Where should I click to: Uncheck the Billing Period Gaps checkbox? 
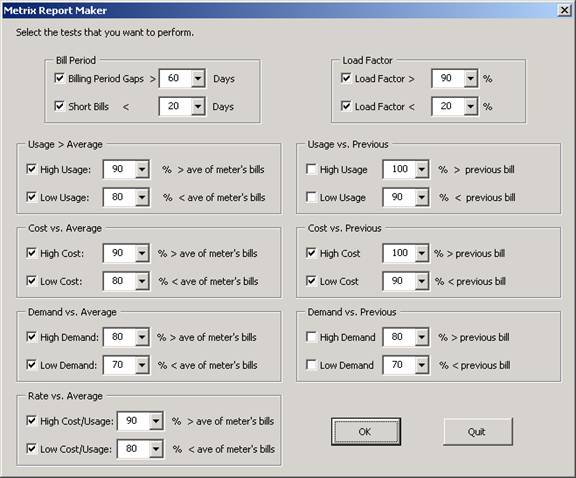[x=59, y=78]
